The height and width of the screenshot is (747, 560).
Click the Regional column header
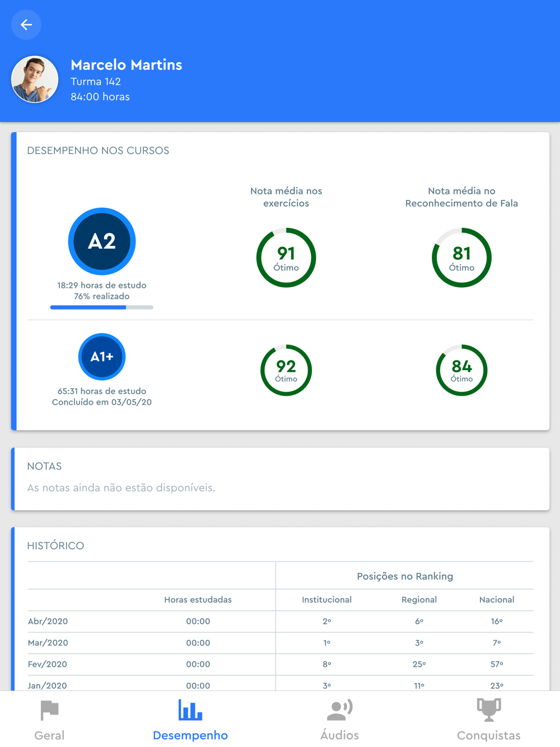[419, 600]
